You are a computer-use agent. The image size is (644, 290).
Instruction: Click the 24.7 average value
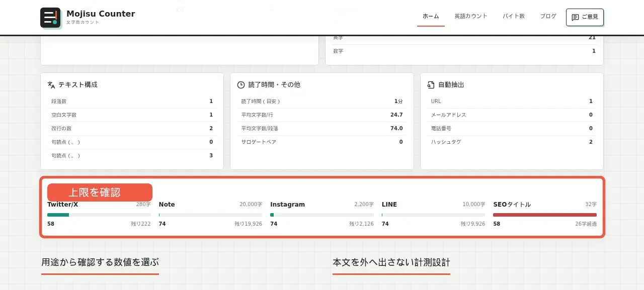(396, 115)
